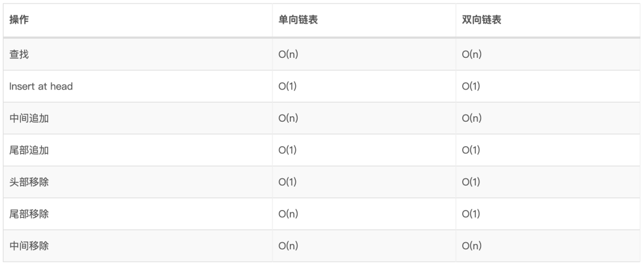Select 双向链表 O(n) in 中间追加 row

point(472,118)
